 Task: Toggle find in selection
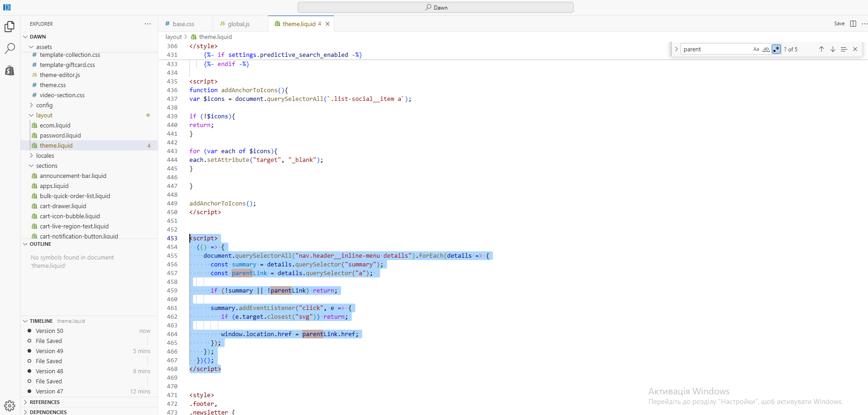click(x=844, y=49)
